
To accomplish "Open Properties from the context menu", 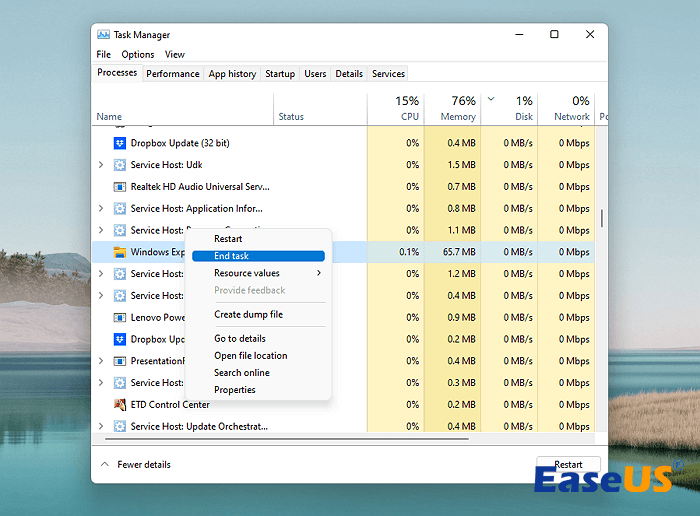I will [x=258, y=390].
